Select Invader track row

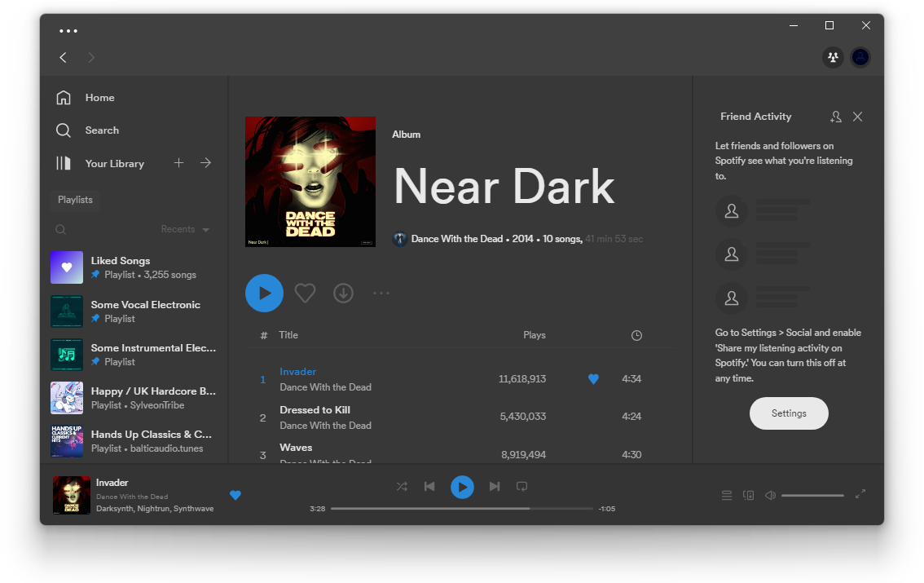point(460,379)
